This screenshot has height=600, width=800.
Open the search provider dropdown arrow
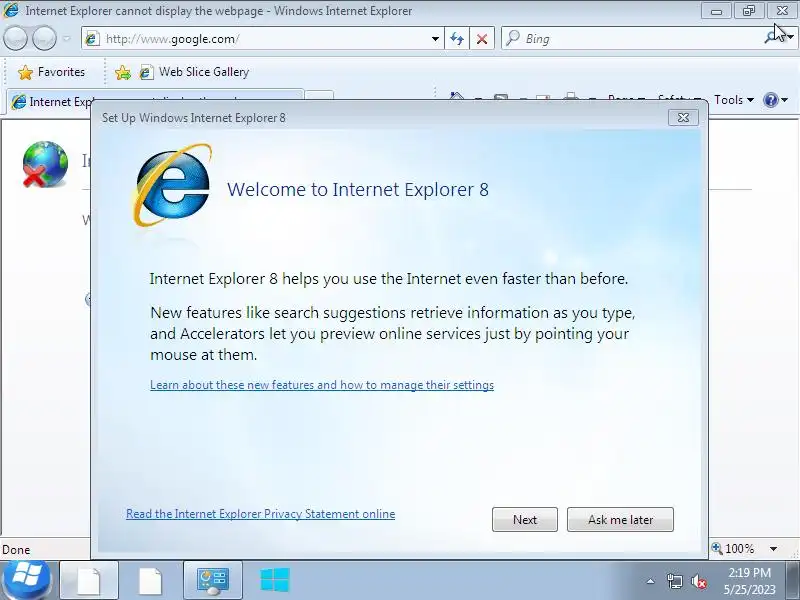point(790,37)
